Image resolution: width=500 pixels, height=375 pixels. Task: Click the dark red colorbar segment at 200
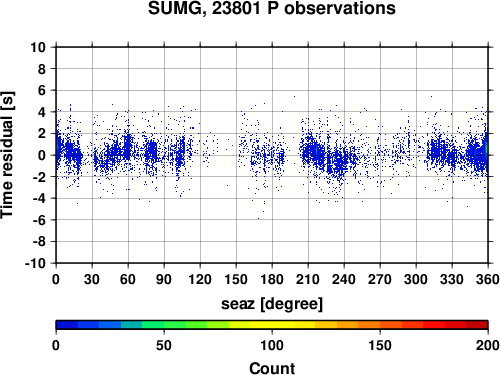[x=477, y=325]
